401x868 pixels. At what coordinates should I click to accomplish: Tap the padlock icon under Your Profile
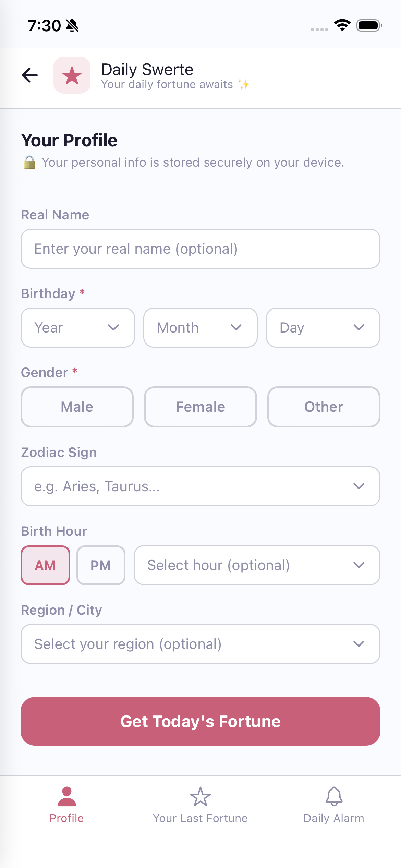point(29,162)
